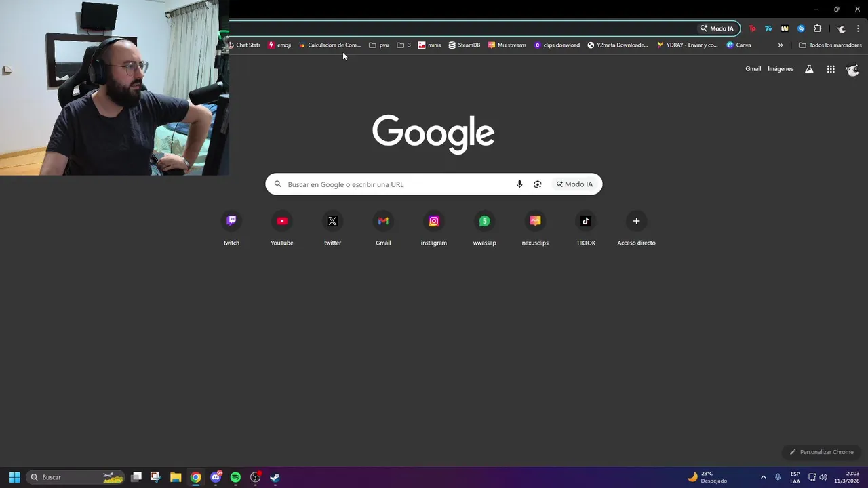Open clips donwload bookmark
Screen dimensions: 868x488
[557, 45]
